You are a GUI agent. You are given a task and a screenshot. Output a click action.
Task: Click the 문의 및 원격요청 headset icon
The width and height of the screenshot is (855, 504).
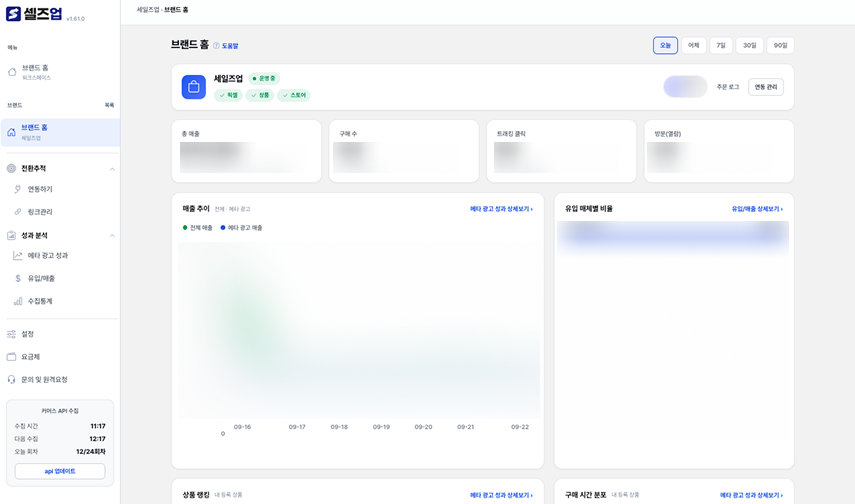[x=11, y=379]
